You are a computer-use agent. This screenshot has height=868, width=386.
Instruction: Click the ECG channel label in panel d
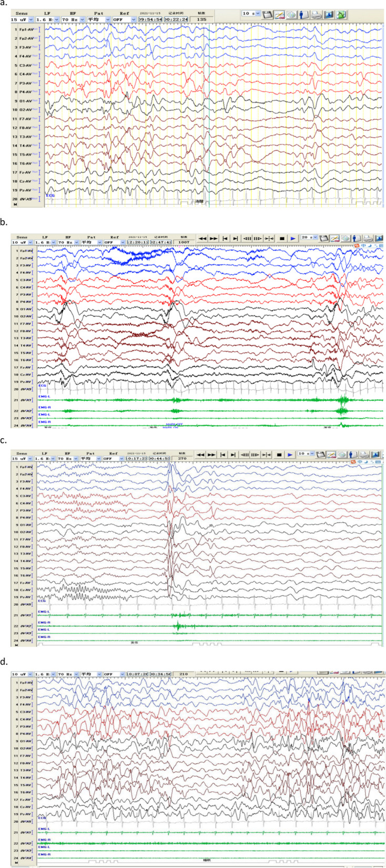(x=42, y=818)
